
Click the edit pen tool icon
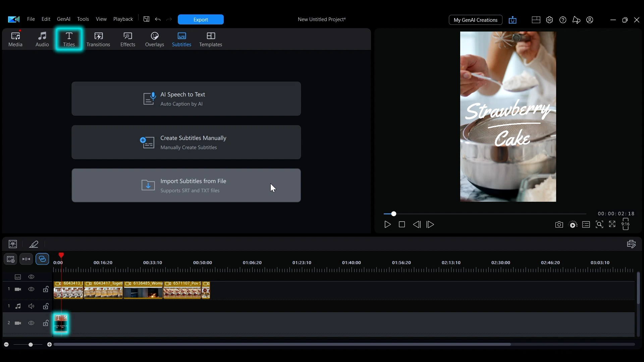coord(34,244)
